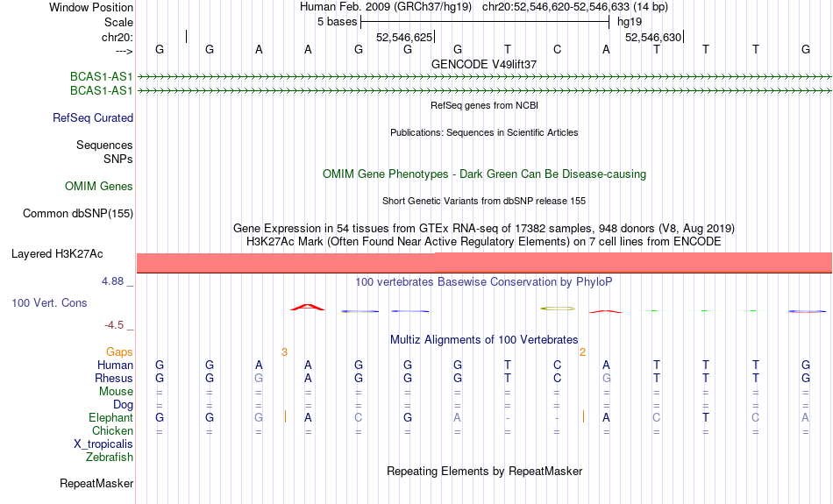The width and height of the screenshot is (833, 504).
Task: Click the SNPs track label
Action: 118,159
